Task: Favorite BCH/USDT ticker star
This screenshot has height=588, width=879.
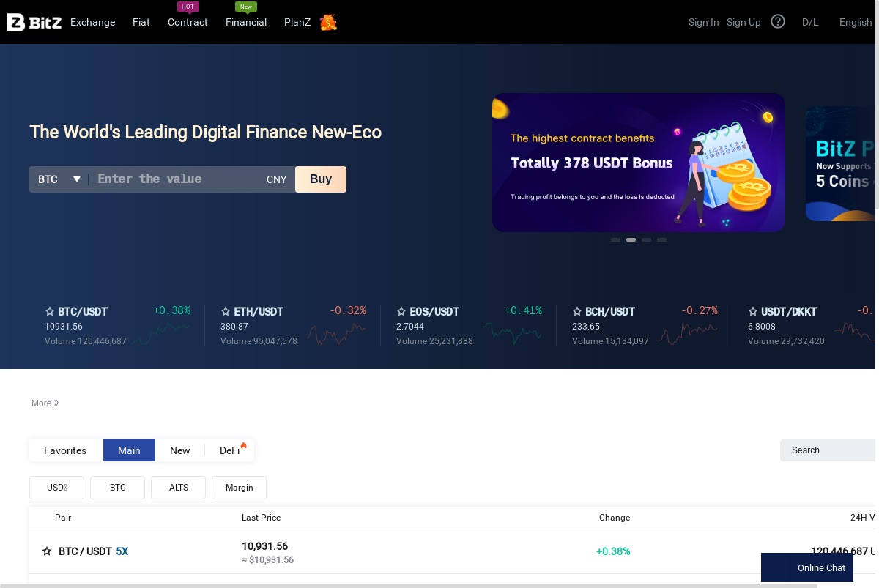Action: pos(577,312)
